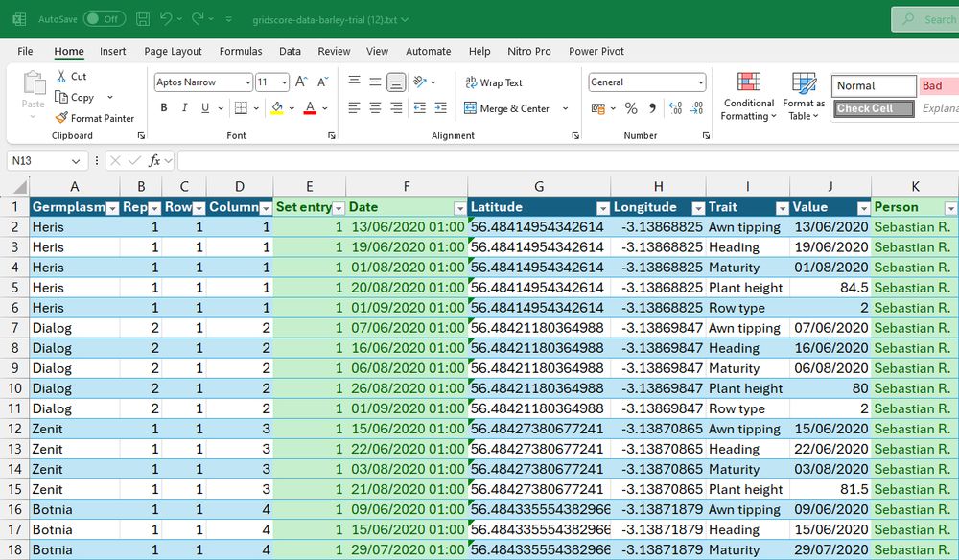
Task: Click the Insert Function fx icon
Action: [x=154, y=160]
